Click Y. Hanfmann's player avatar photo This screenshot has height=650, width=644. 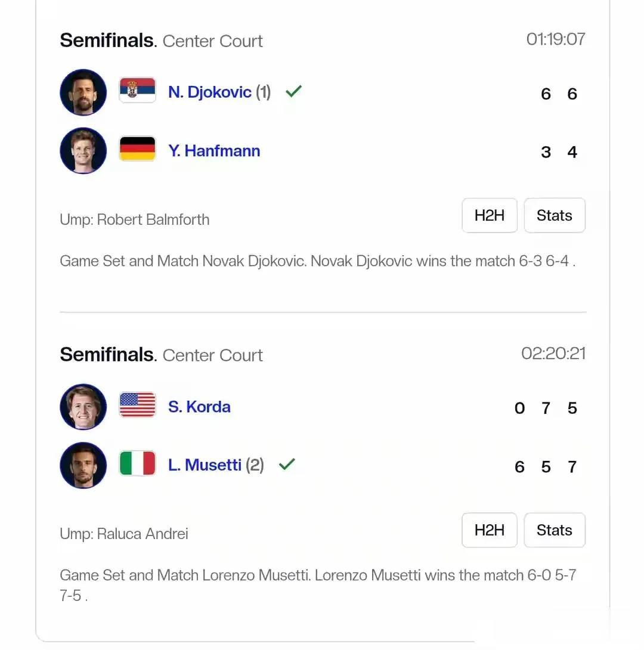click(x=83, y=151)
